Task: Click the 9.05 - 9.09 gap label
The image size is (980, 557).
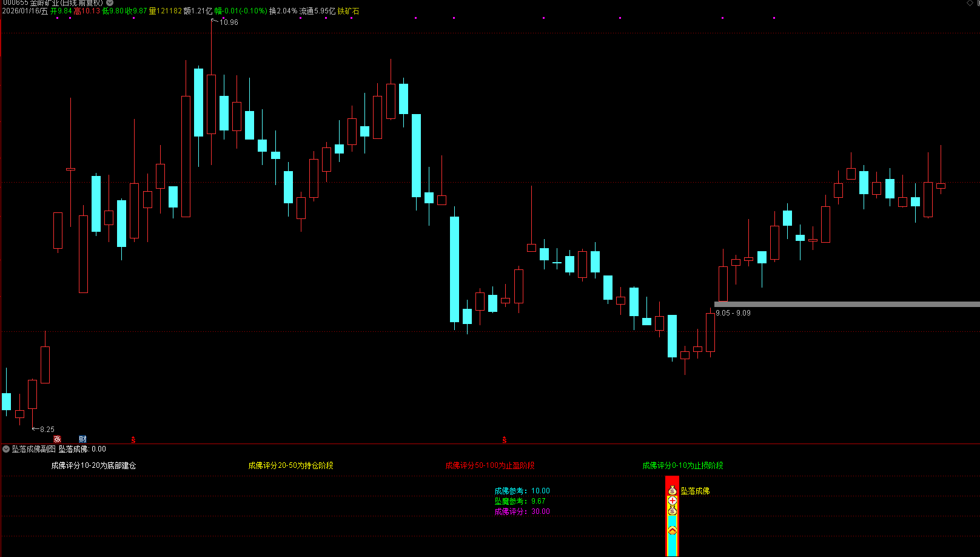Action: tap(733, 313)
